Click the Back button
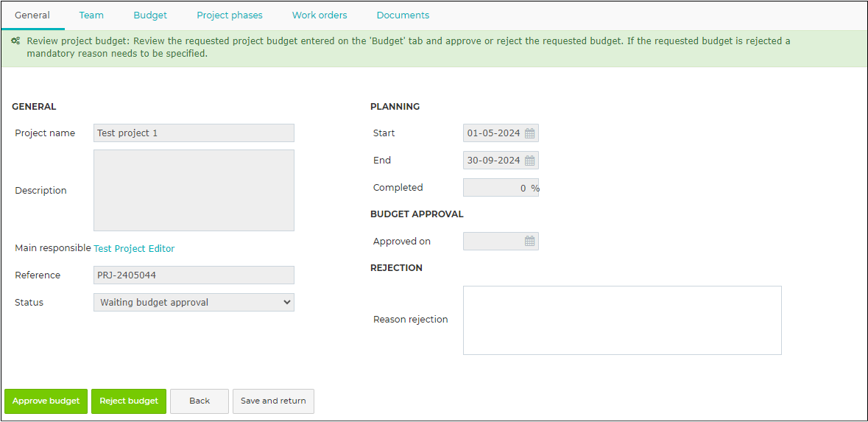The height and width of the screenshot is (422, 868). point(200,401)
